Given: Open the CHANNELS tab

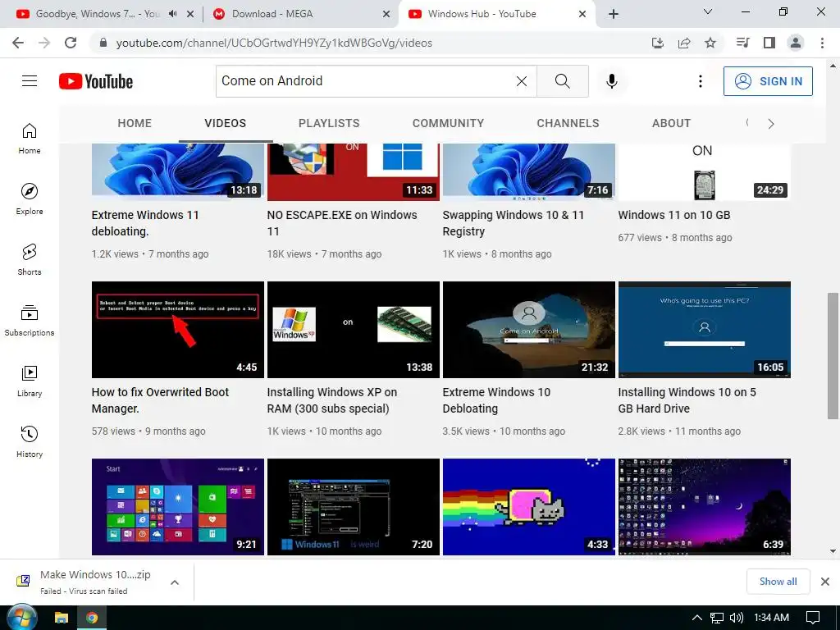Looking at the screenshot, I should point(568,123).
